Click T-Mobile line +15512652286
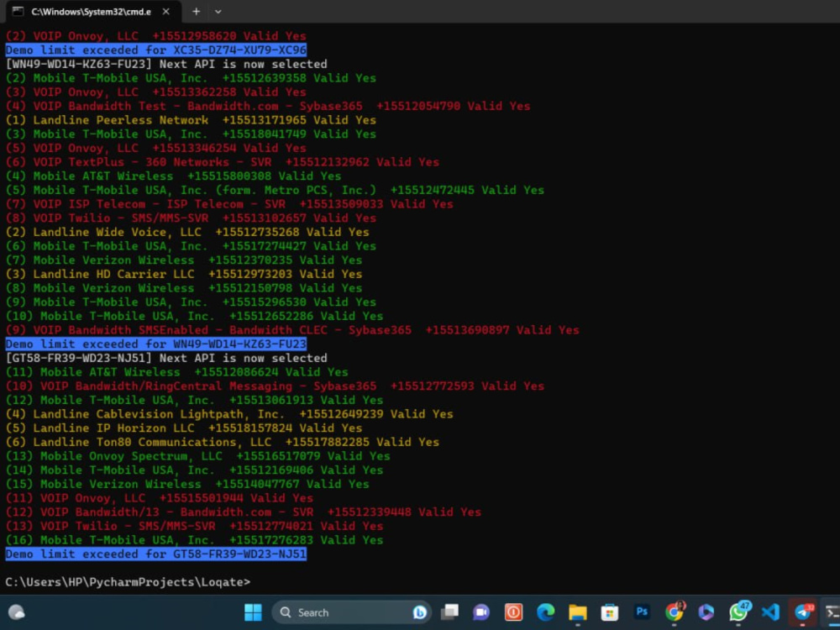Screen dimensions: 840x630 [195, 316]
